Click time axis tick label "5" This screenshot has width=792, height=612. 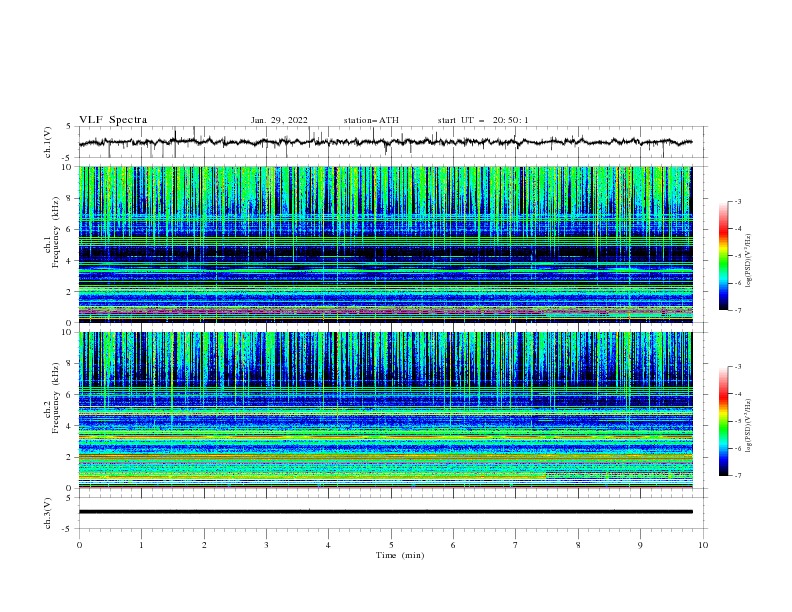pos(391,545)
